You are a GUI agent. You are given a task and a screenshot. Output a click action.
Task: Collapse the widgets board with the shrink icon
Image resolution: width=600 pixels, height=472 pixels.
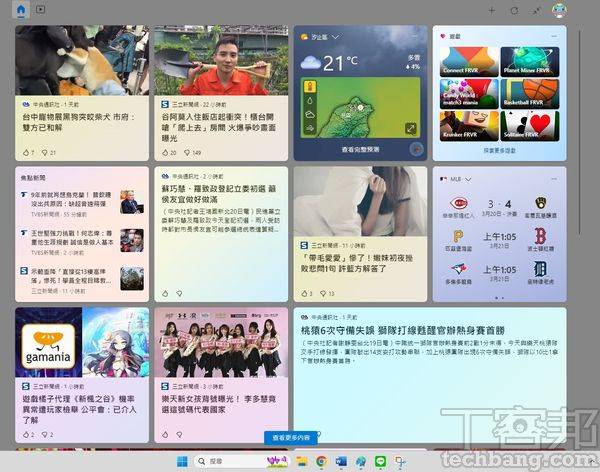point(537,11)
